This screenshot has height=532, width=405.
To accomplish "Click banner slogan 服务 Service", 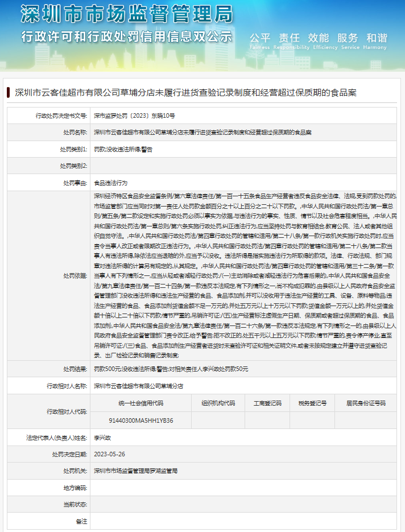I will click(x=350, y=41).
